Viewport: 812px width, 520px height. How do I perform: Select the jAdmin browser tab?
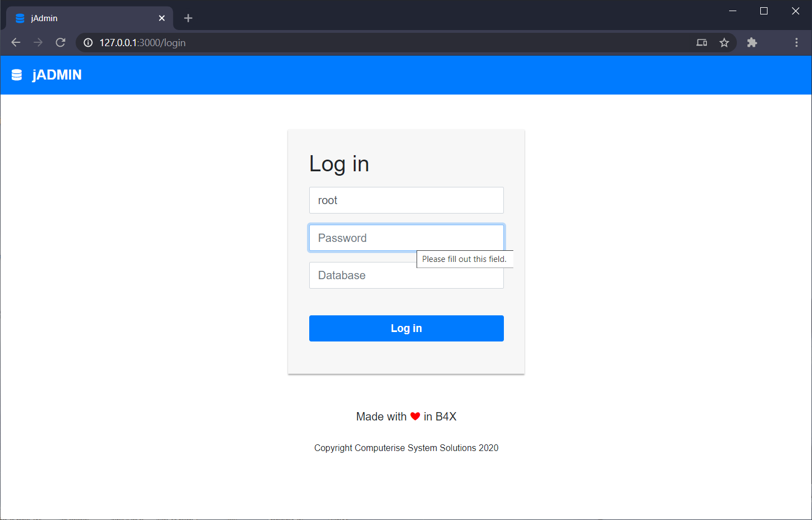[90, 18]
